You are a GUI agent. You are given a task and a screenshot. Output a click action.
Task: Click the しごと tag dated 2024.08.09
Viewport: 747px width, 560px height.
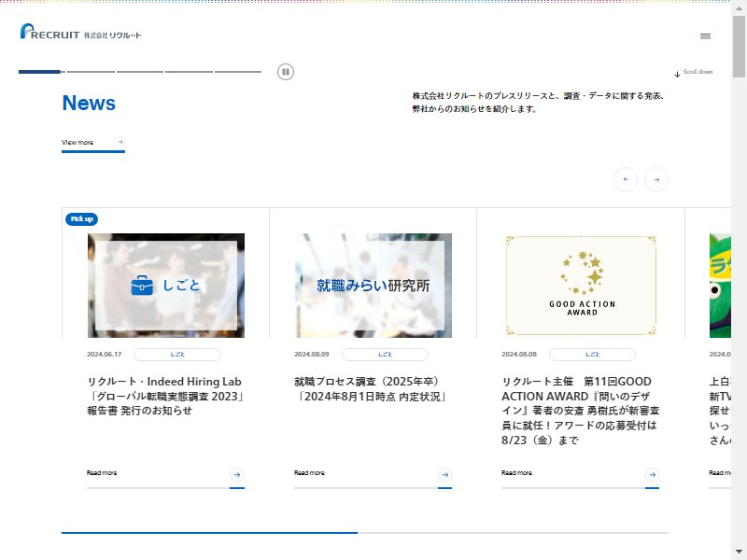[x=385, y=355]
